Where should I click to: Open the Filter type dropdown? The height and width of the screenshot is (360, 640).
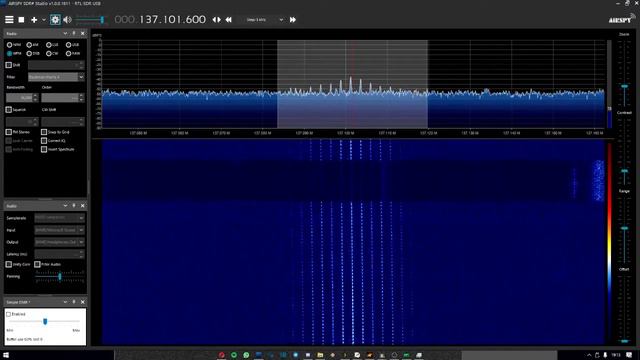pyautogui.click(x=56, y=77)
